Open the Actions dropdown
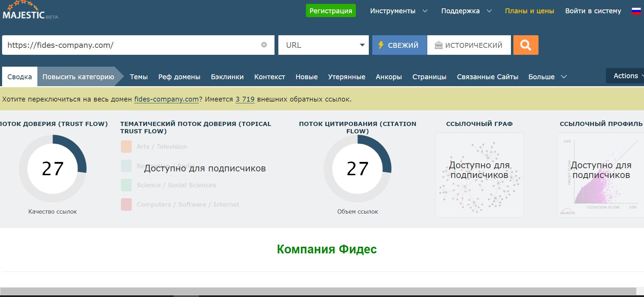The height and width of the screenshot is (297, 644). click(625, 76)
